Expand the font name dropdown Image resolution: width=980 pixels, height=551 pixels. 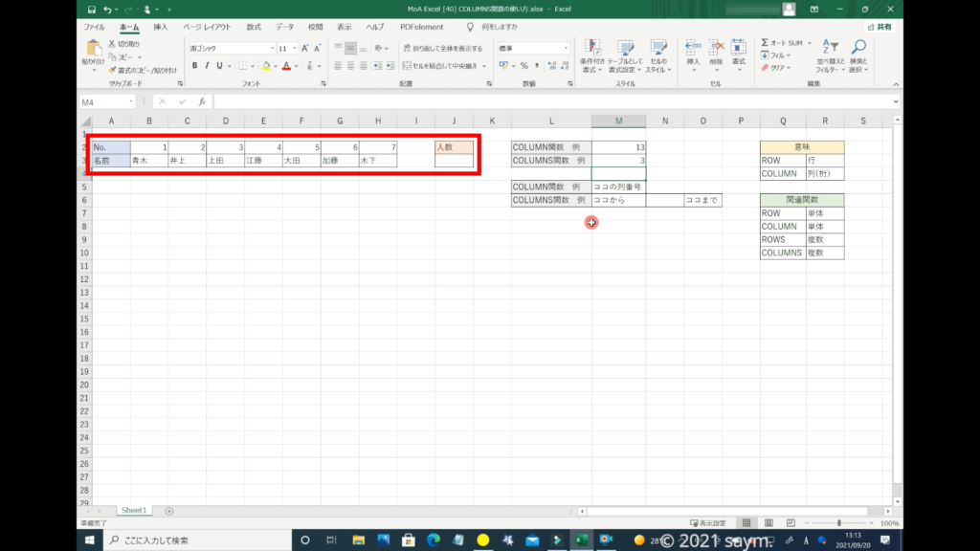click(272, 48)
